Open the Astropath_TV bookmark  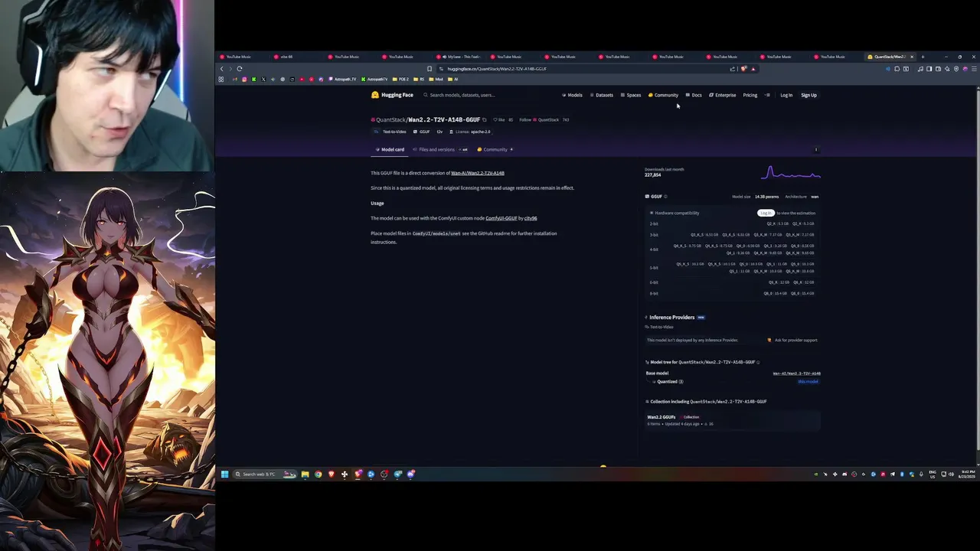coord(343,80)
